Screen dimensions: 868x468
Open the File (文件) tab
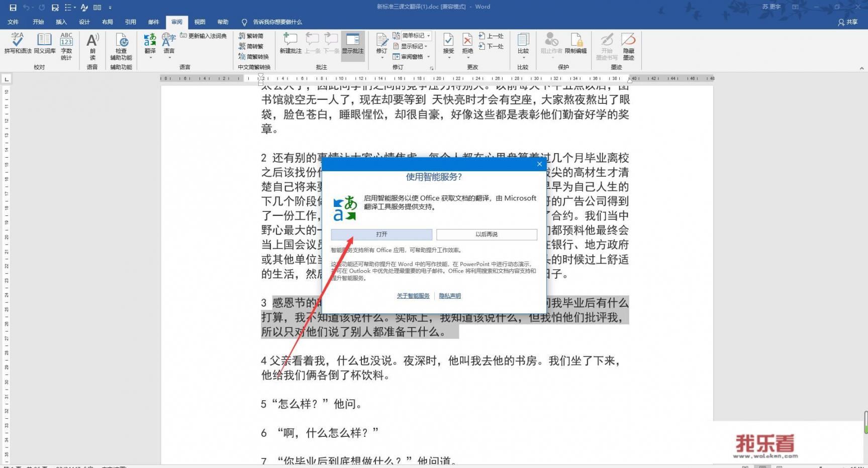point(14,22)
